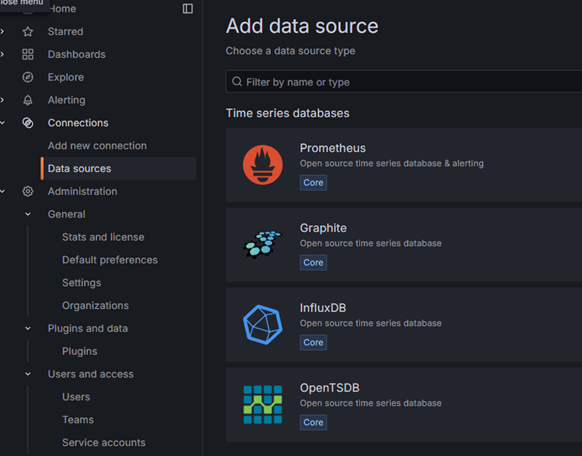Open Default preferences
The image size is (582, 456).
110,260
